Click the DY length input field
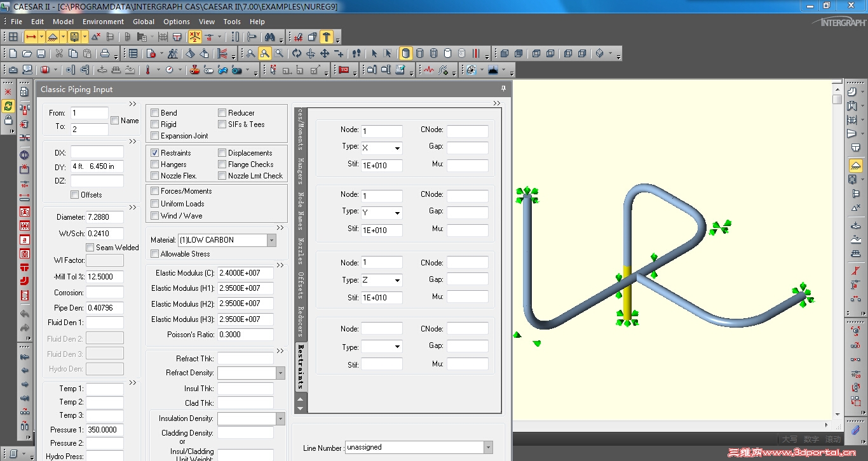 coord(97,166)
